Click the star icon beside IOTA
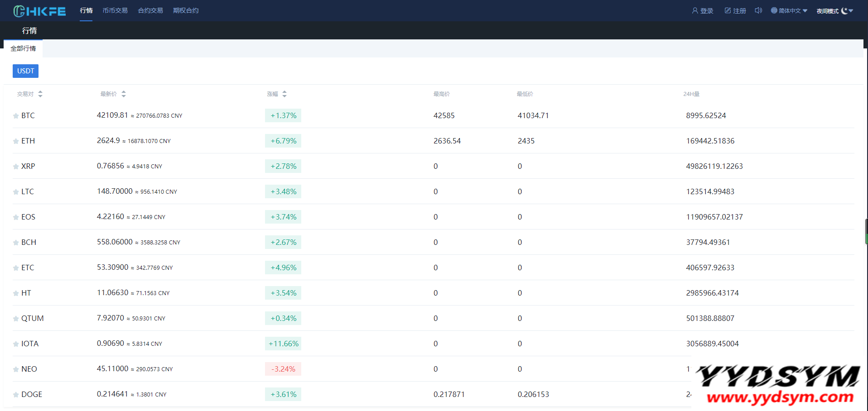The image size is (868, 411). click(x=16, y=344)
